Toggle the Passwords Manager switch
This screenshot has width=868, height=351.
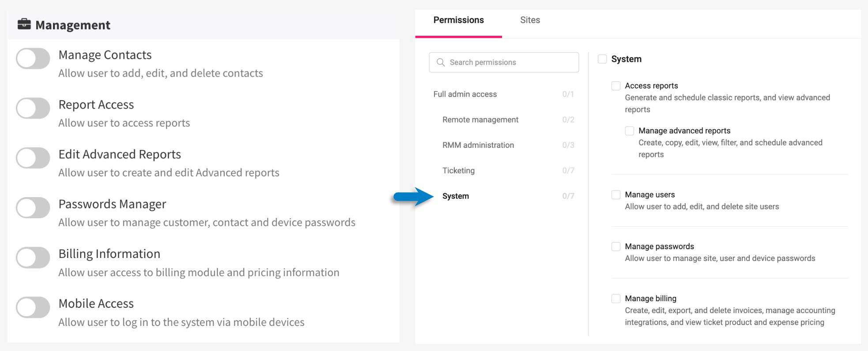click(33, 208)
